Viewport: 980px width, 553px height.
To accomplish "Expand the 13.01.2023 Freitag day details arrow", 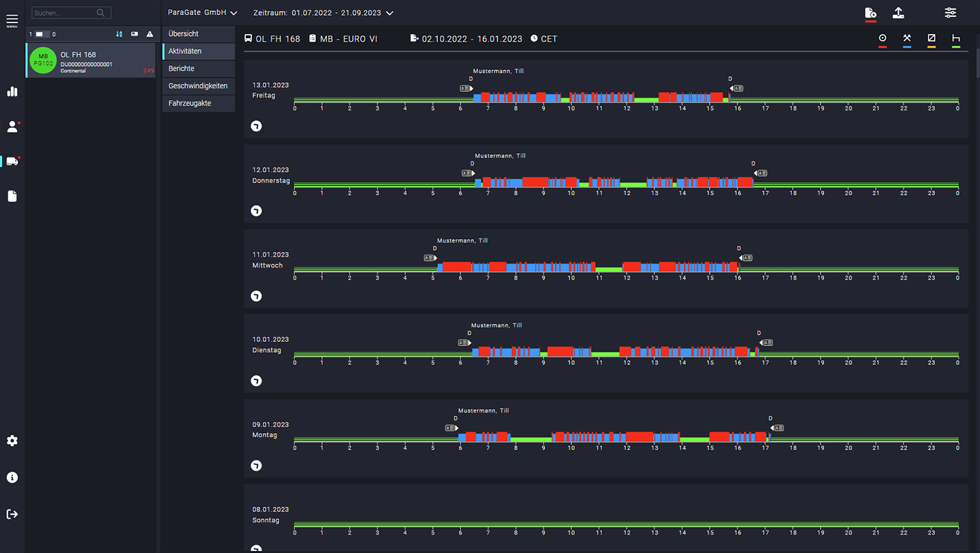I will click(256, 126).
